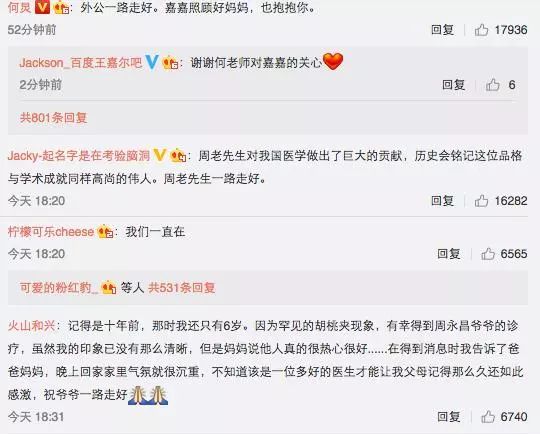This screenshot has height=434, width=540.
Task: Click badge icon after 可爱的粉红豹_
Action: click(x=108, y=288)
